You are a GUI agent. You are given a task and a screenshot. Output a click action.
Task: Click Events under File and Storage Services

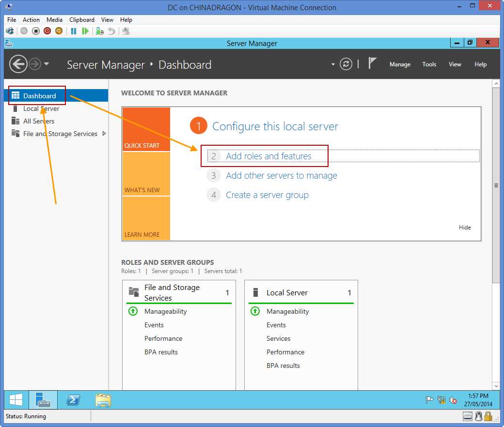click(x=154, y=325)
